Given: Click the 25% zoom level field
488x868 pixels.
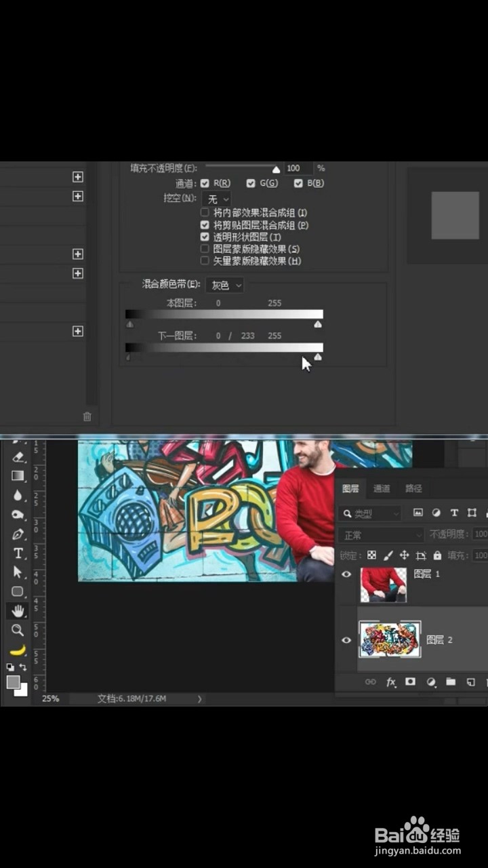Looking at the screenshot, I should click(51, 698).
